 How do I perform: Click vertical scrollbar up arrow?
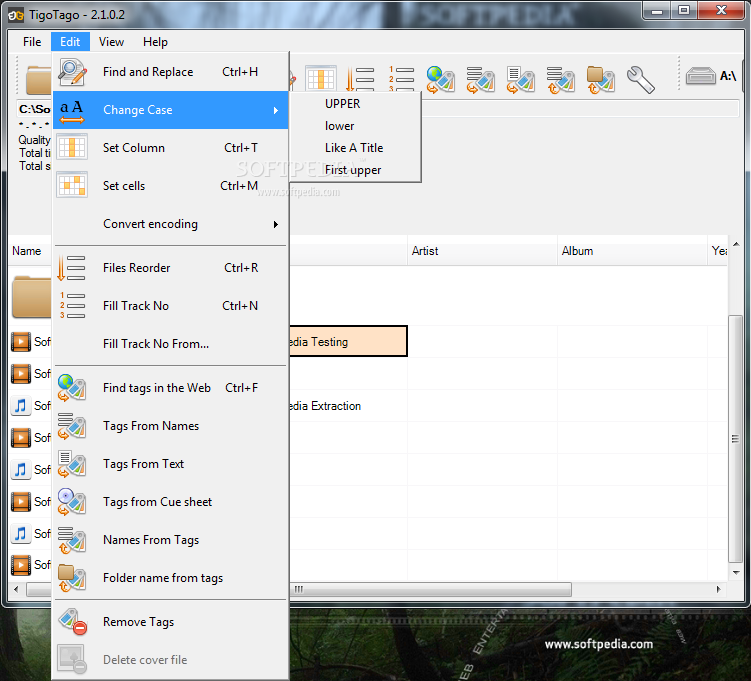click(736, 244)
